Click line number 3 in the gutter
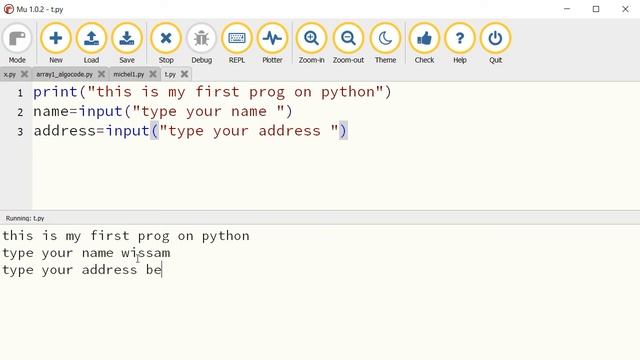 (x=20, y=132)
